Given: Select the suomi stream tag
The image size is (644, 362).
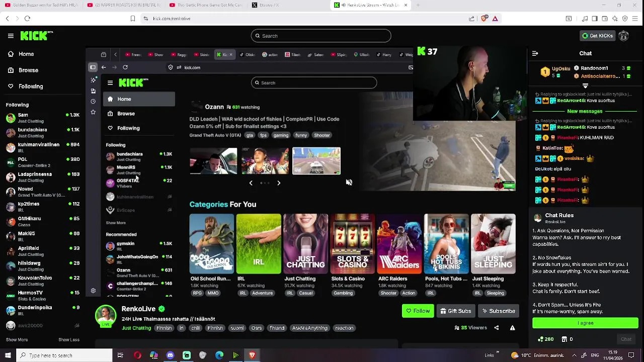Looking at the screenshot, I should tap(237, 328).
